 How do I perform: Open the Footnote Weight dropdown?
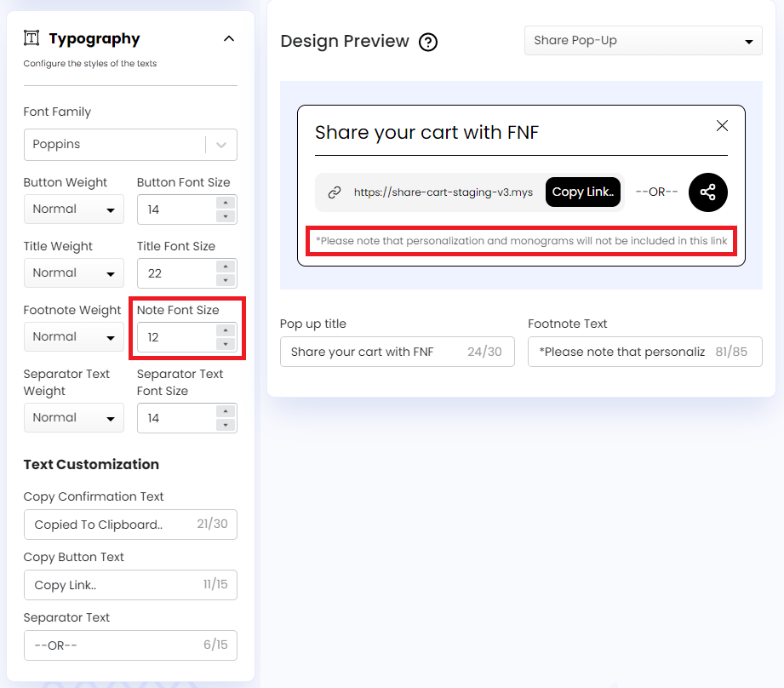[73, 337]
